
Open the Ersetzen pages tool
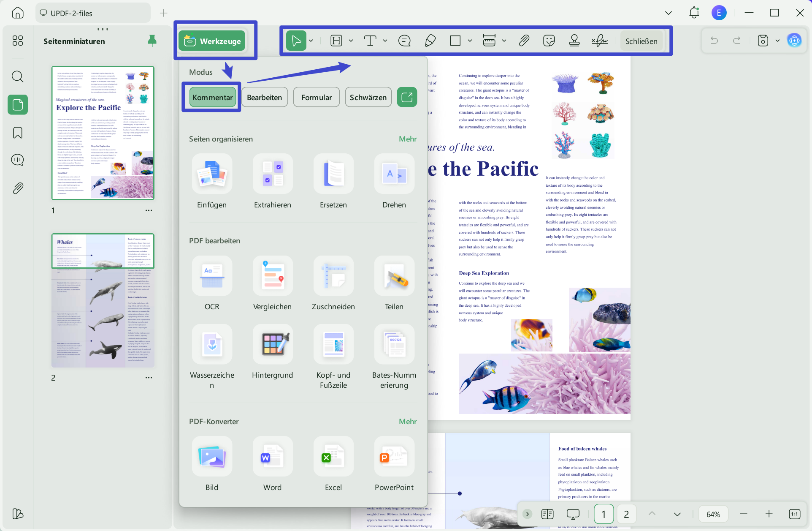click(333, 174)
